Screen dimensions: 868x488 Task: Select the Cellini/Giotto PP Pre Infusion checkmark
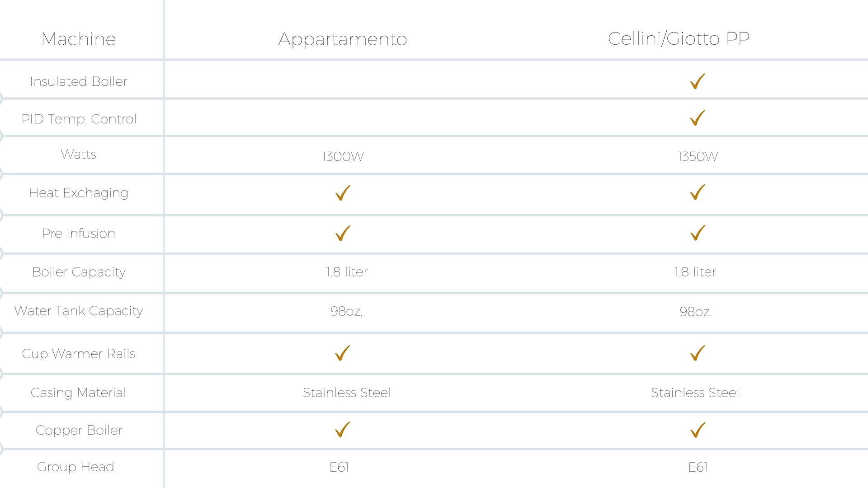[698, 233]
